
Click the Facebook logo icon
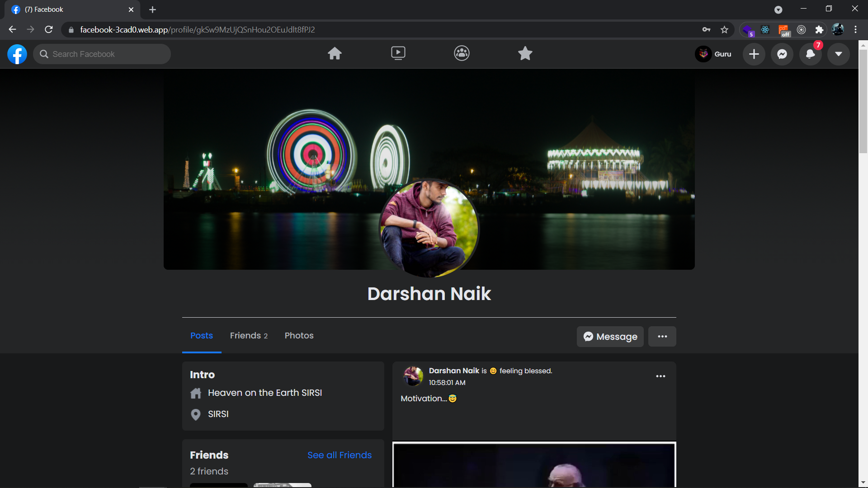(x=17, y=54)
